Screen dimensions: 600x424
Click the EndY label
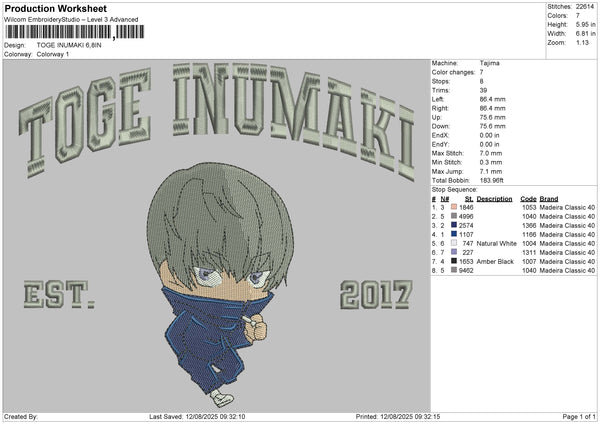click(x=440, y=144)
